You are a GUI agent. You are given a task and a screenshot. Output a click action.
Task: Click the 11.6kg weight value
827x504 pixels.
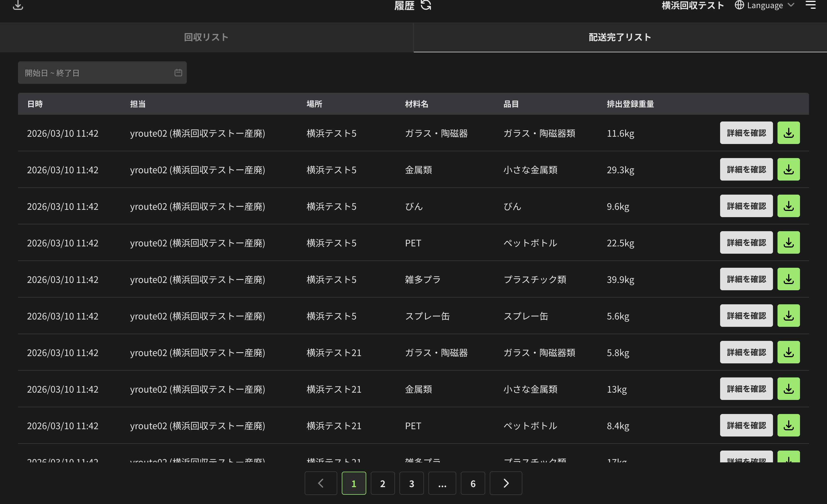point(621,134)
